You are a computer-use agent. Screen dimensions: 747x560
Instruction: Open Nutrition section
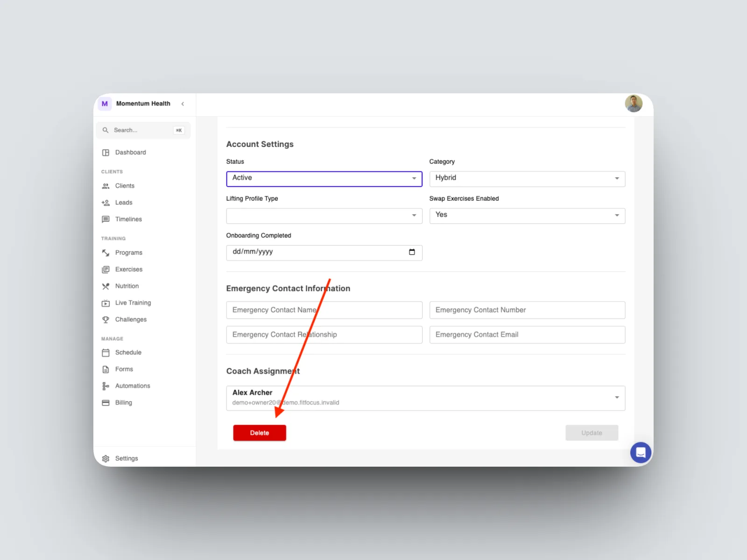(127, 286)
